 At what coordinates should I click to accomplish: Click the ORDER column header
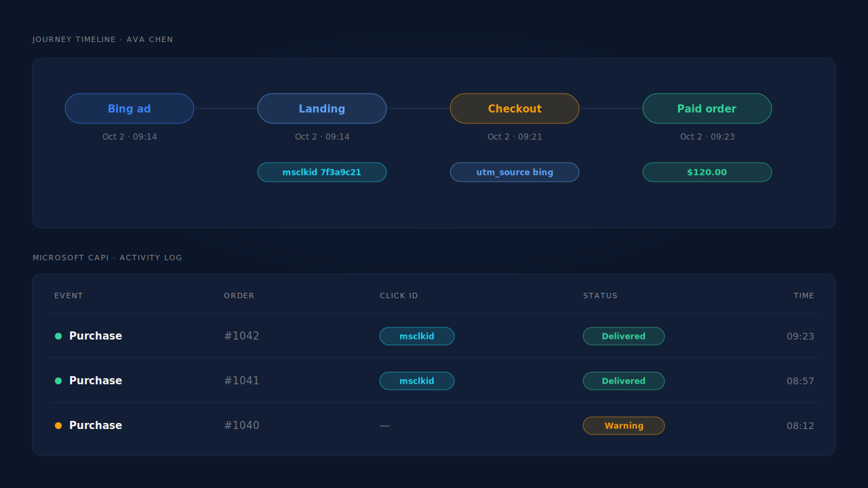pyautogui.click(x=239, y=296)
